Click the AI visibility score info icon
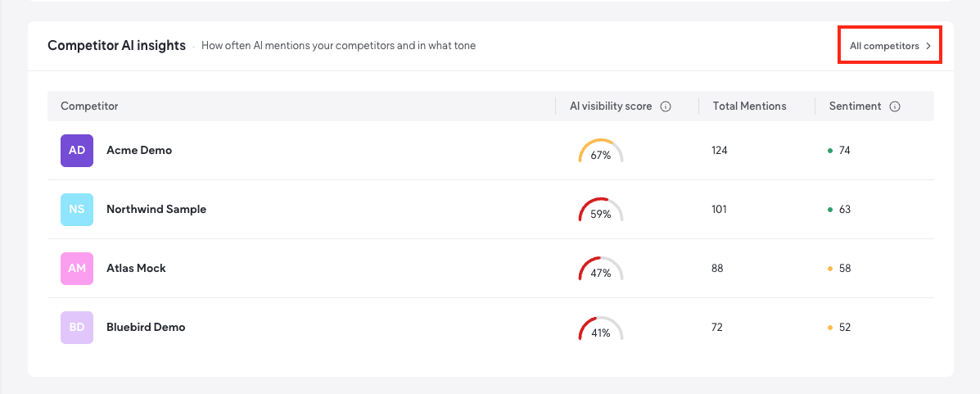The height and width of the screenshot is (394, 980). tap(666, 106)
